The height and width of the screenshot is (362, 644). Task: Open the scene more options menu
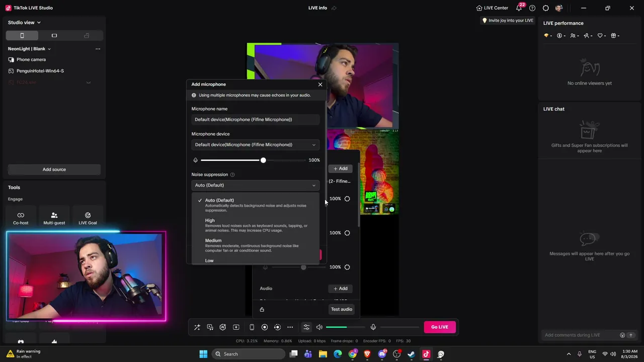point(98,49)
